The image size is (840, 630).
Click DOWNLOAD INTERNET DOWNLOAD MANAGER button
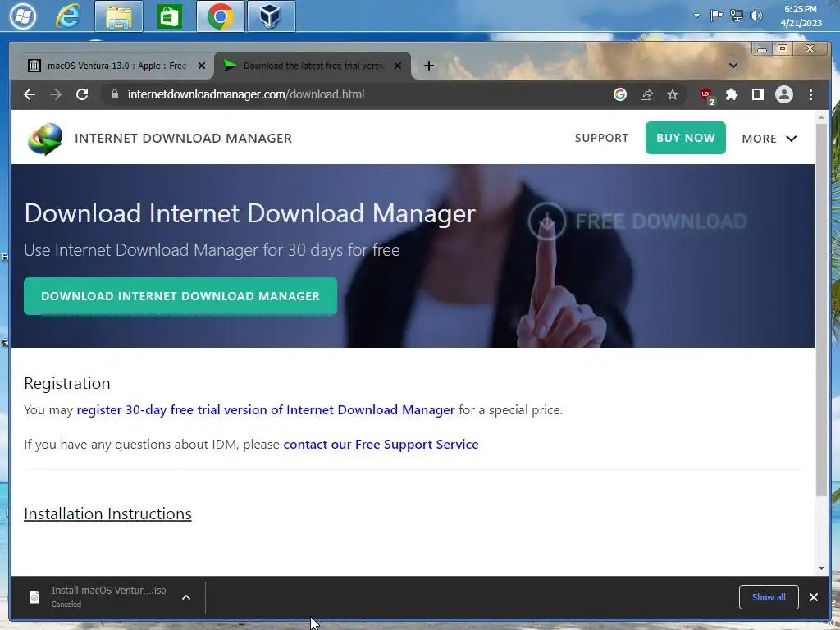click(180, 296)
